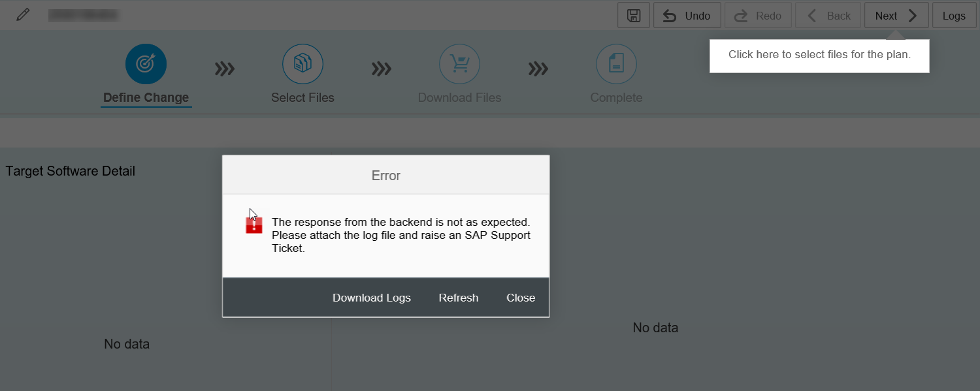
Task: Click the Complete step label
Action: click(616, 98)
